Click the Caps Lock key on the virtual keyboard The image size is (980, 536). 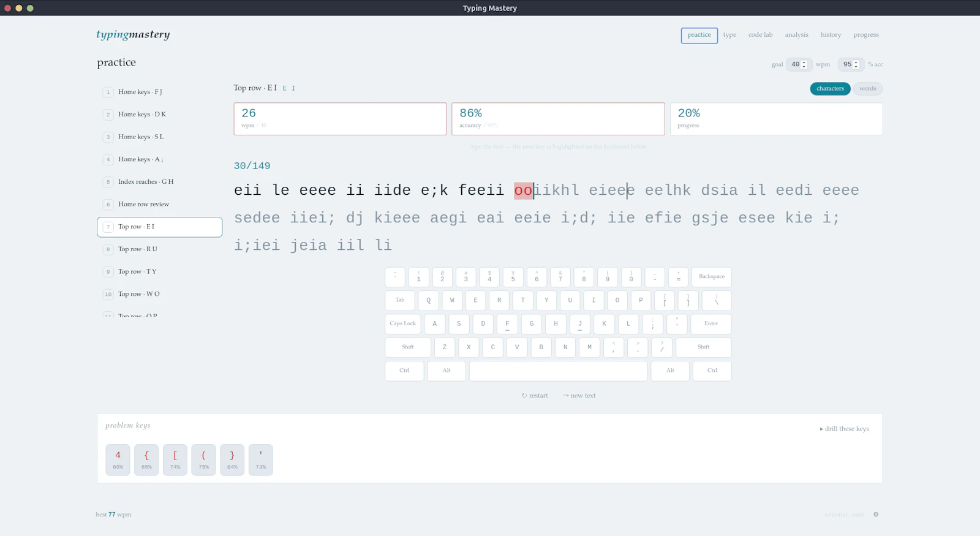click(x=402, y=324)
